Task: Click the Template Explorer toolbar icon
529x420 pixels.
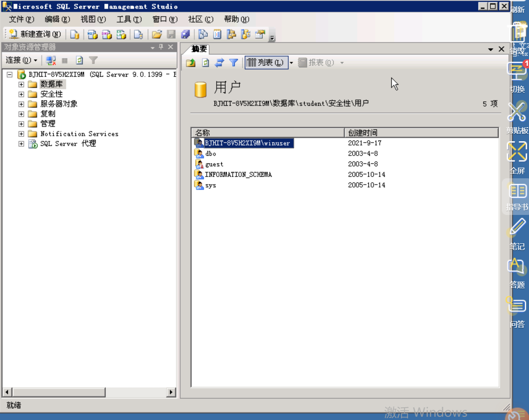Action: [x=246, y=34]
